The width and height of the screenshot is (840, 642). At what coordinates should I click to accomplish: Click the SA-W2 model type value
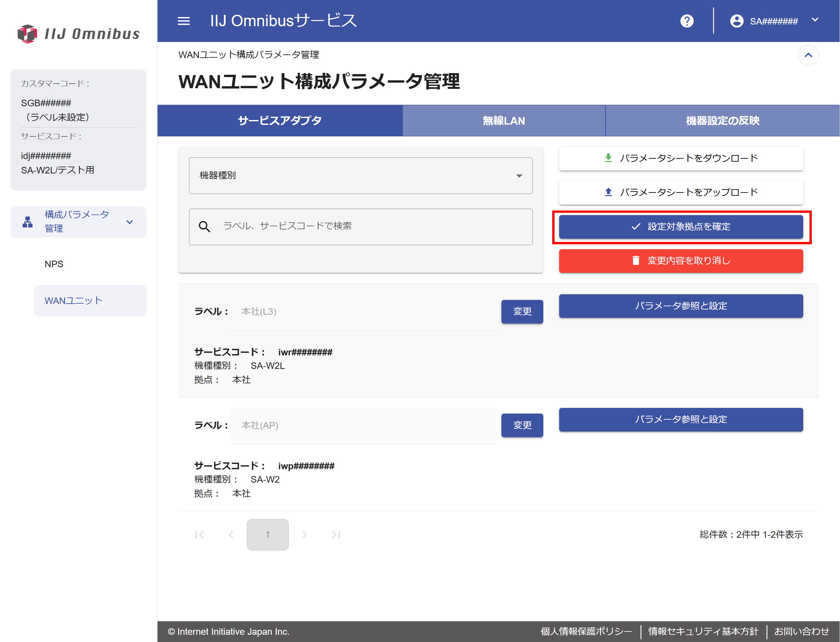click(x=265, y=479)
